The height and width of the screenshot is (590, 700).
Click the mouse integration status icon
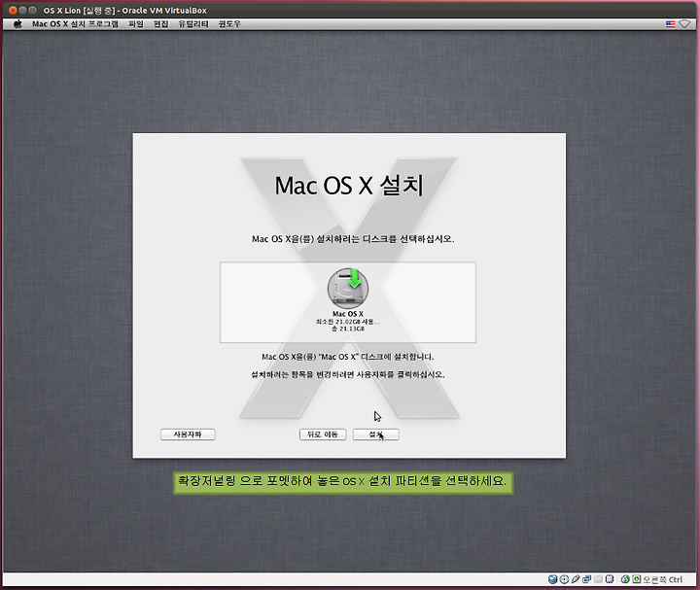[625, 579]
